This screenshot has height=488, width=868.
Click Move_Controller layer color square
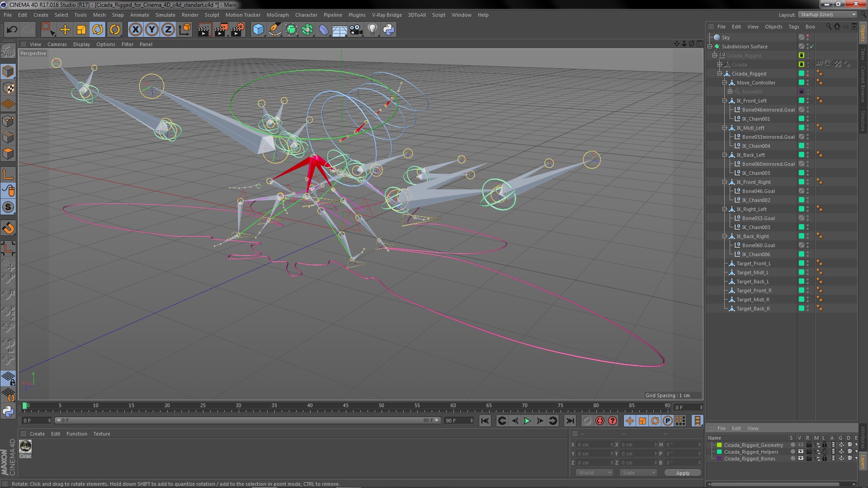pyautogui.click(x=801, y=83)
